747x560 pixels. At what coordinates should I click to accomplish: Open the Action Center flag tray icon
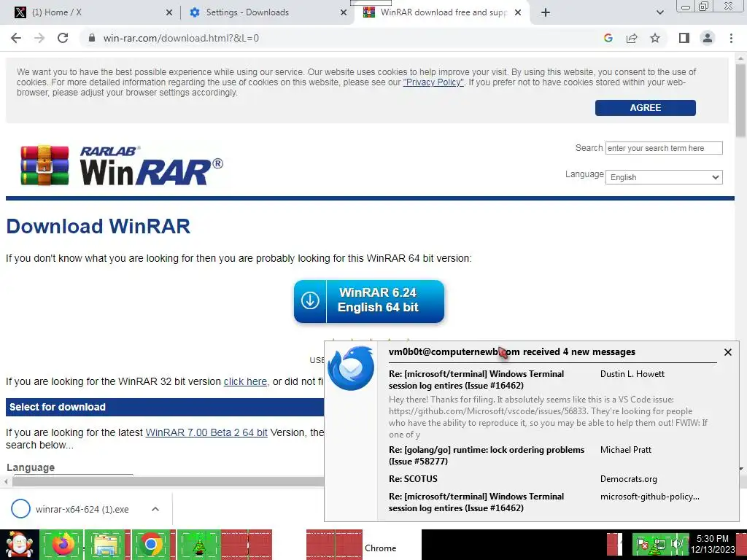[642, 544]
